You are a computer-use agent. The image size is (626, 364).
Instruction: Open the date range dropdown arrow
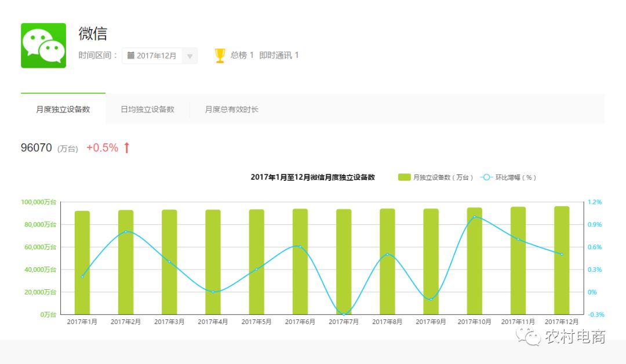(190, 56)
